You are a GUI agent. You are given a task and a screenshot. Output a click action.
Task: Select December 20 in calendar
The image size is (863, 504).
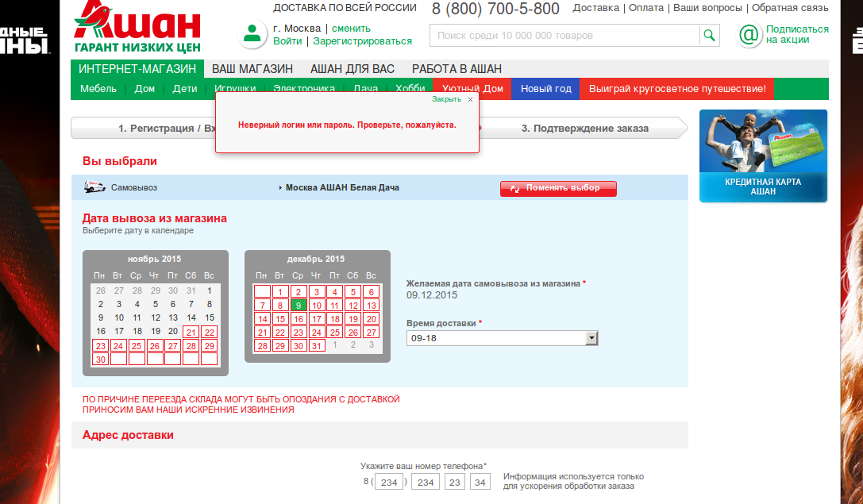click(372, 318)
